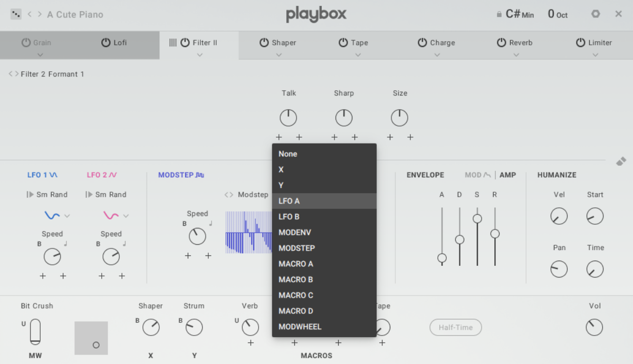Click the XY pad square
This screenshot has width=633, height=364.
coord(91,338)
